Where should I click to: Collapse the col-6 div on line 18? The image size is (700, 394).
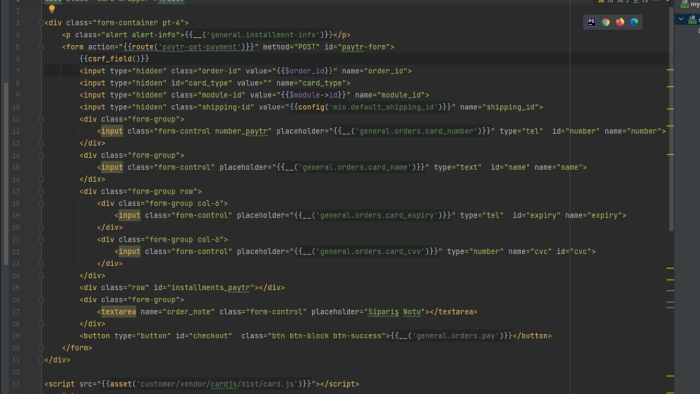pyautogui.click(x=41, y=203)
